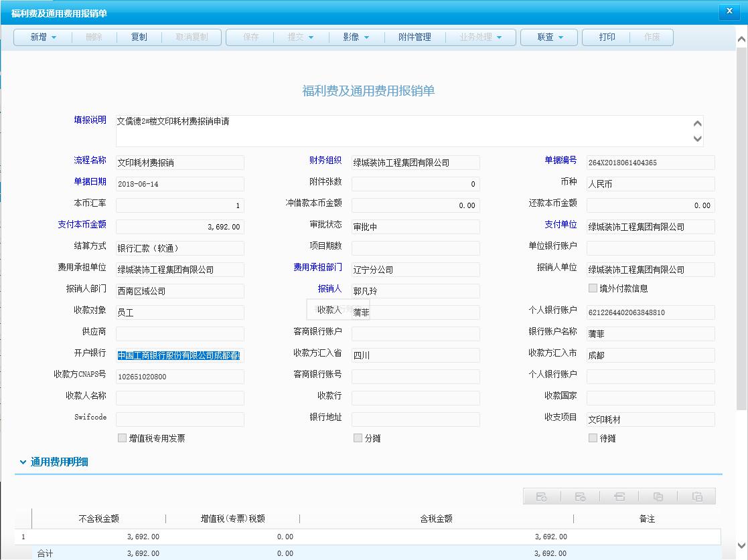Open the 联查 menu
748x560 pixels.
[x=550, y=37]
